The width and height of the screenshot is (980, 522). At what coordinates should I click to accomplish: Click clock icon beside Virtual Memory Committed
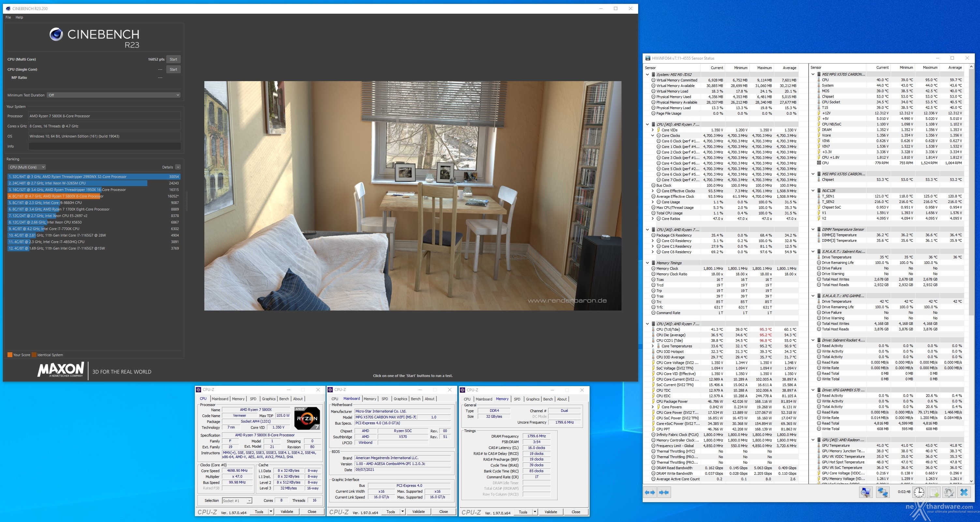coord(653,80)
